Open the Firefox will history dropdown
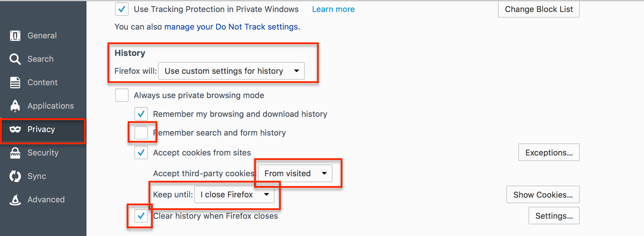This screenshot has height=236, width=644. click(231, 71)
